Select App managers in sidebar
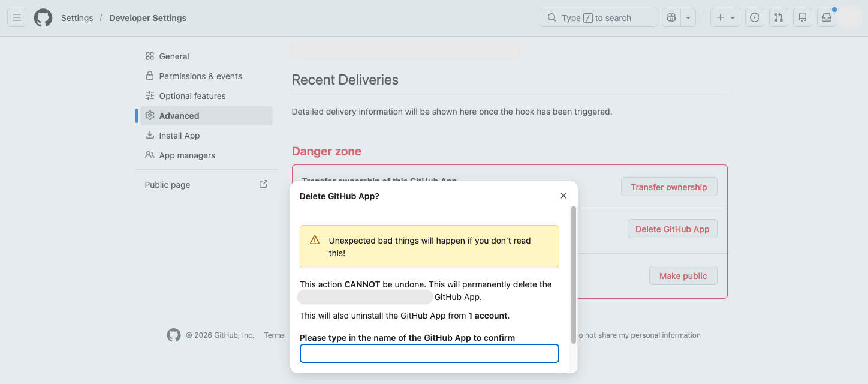 tap(206, 155)
